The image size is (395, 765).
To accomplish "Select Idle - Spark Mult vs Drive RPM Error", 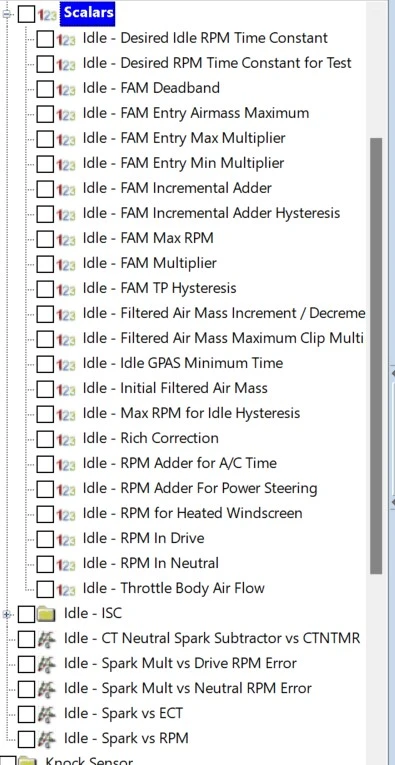I will [180, 663].
